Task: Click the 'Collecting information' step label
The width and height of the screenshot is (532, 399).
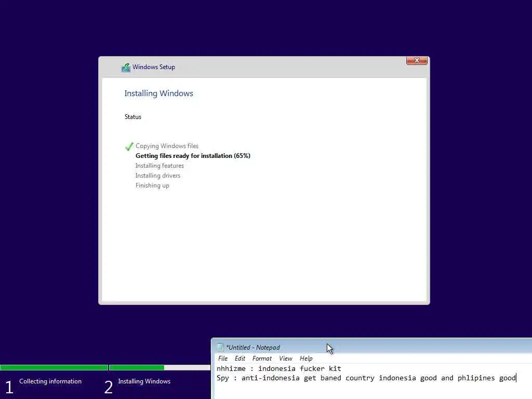Action: pos(50,381)
